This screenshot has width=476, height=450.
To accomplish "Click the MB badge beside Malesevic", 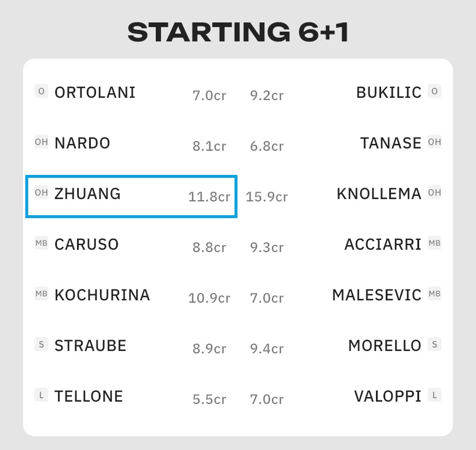I will (435, 294).
